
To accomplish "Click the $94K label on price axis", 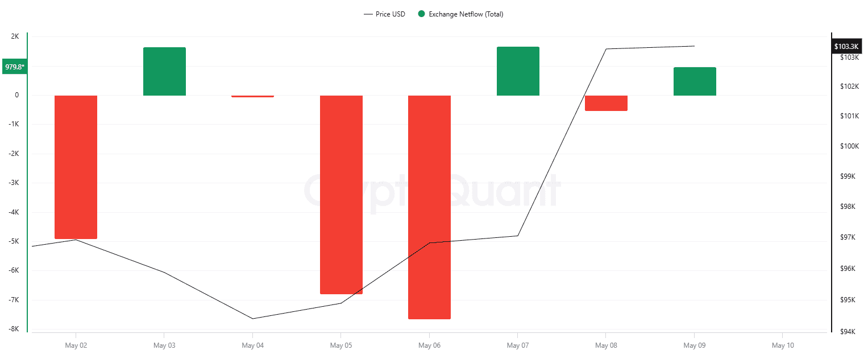I will [847, 331].
